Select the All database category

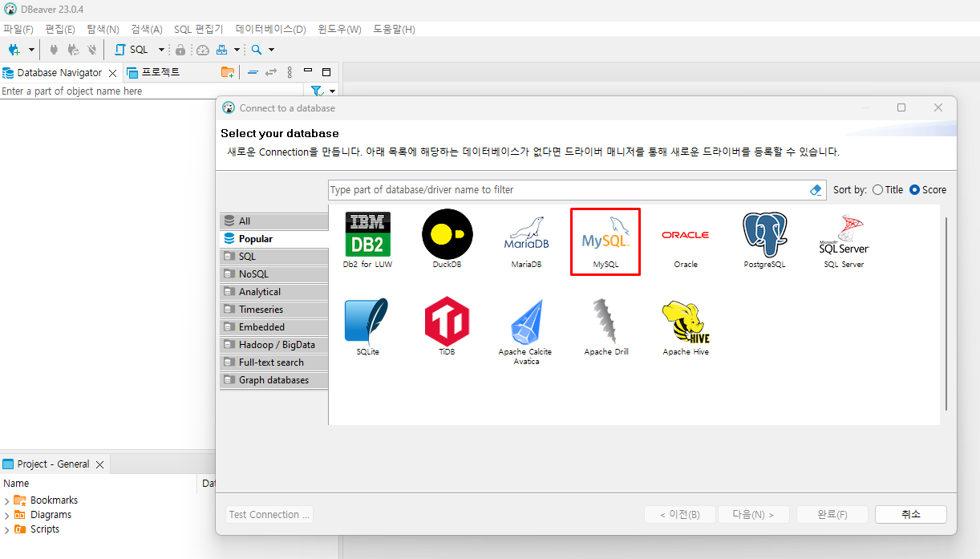point(274,221)
